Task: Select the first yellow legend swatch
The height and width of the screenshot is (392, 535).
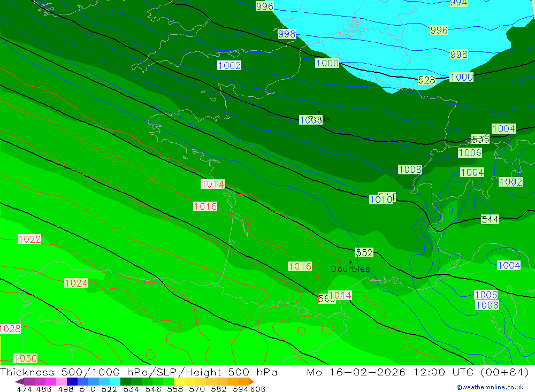Action: 179,381
